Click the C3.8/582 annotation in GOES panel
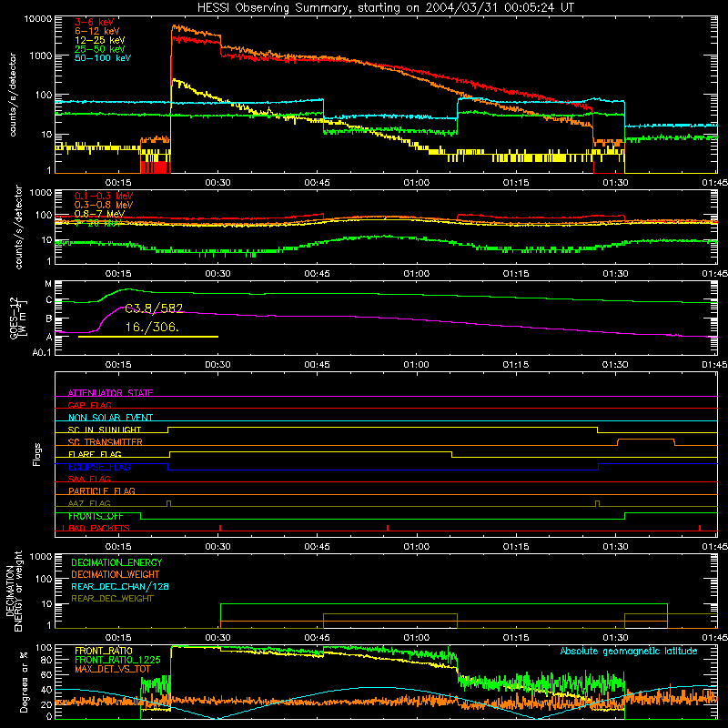Image resolution: width=728 pixels, height=728 pixels. [x=154, y=308]
